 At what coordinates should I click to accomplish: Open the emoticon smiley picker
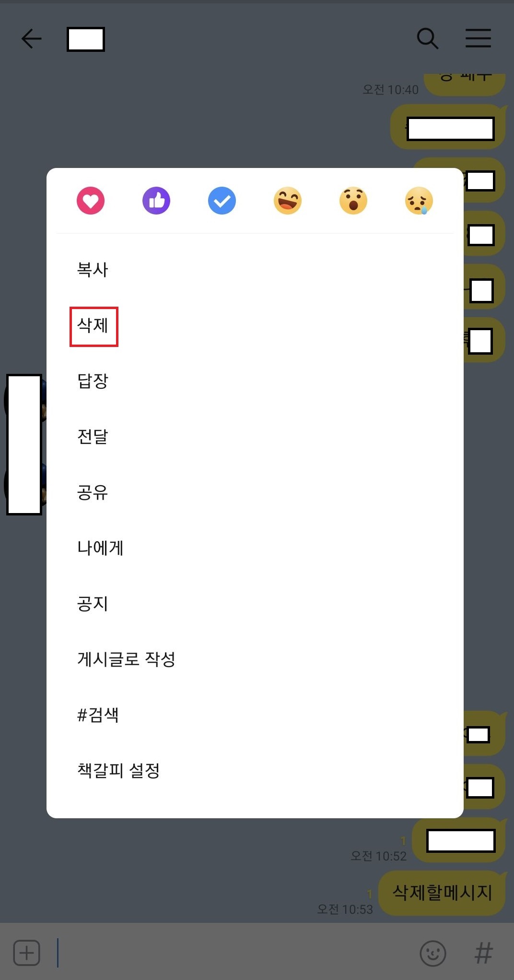point(433,953)
